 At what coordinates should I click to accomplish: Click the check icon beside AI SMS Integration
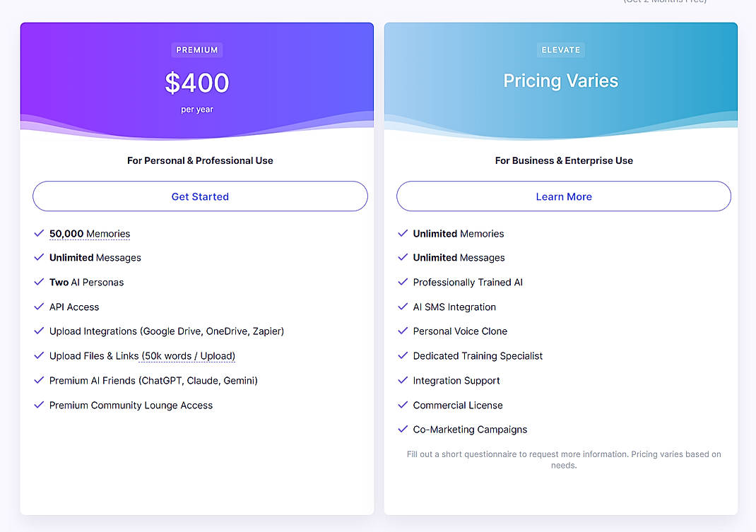(x=403, y=307)
